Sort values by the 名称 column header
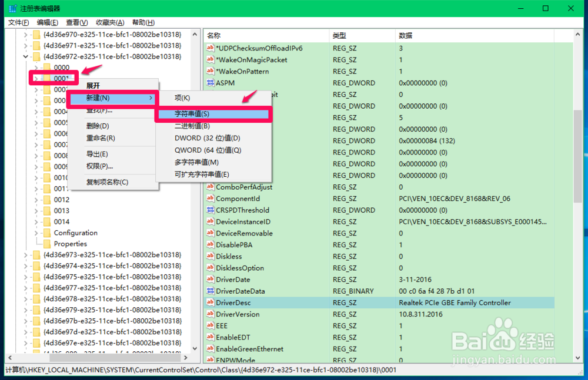 (x=266, y=36)
